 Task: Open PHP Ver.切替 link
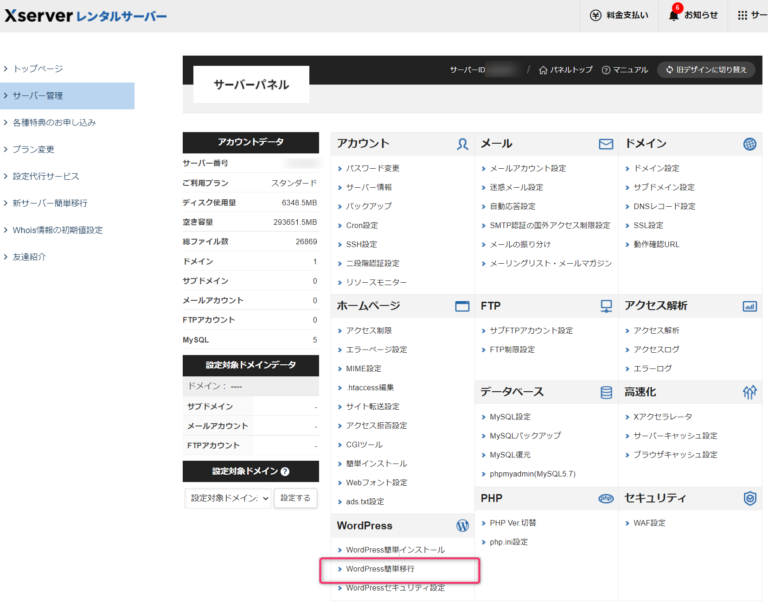[x=513, y=523]
